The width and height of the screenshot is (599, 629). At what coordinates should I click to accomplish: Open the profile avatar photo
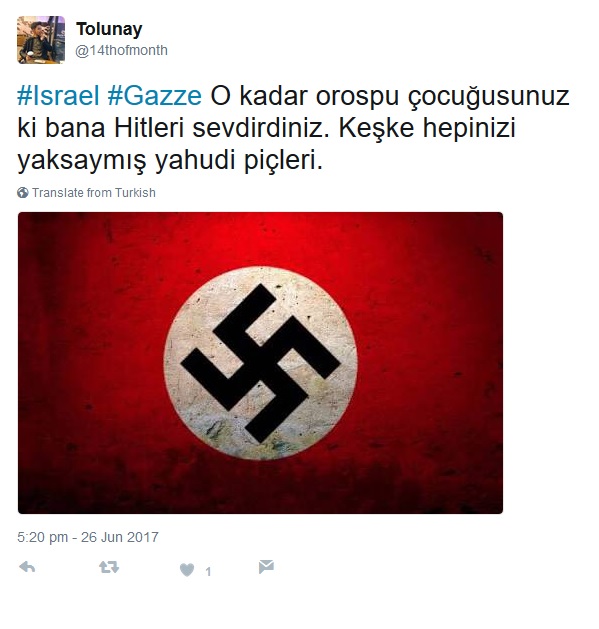(41, 40)
